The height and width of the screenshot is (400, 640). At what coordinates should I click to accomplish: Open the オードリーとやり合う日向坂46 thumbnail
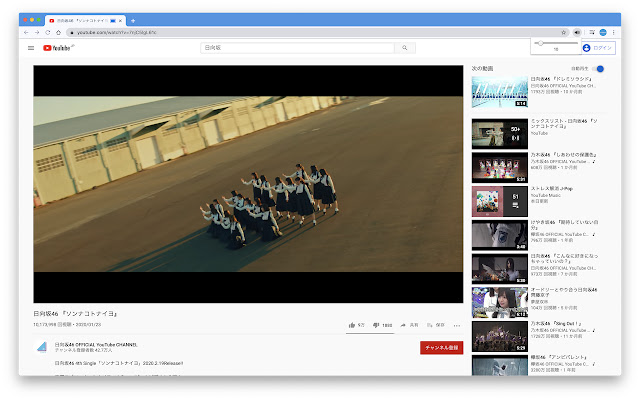pos(500,302)
